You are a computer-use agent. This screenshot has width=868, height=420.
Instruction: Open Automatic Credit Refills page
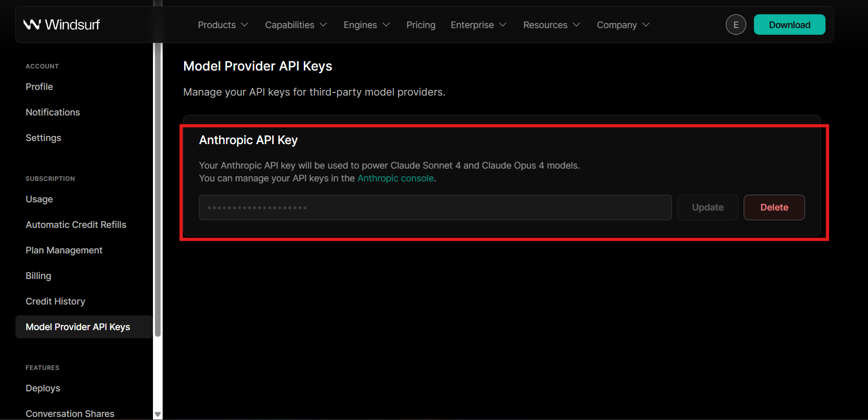pos(76,225)
